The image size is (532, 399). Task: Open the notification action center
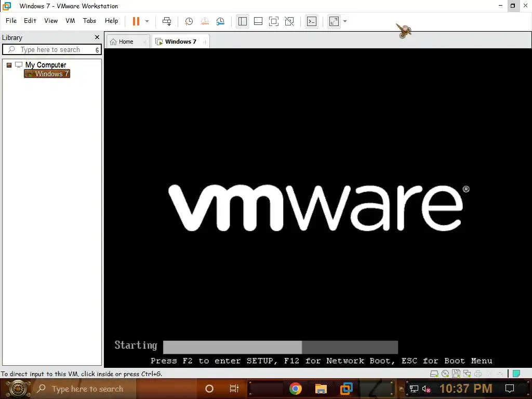click(x=510, y=389)
